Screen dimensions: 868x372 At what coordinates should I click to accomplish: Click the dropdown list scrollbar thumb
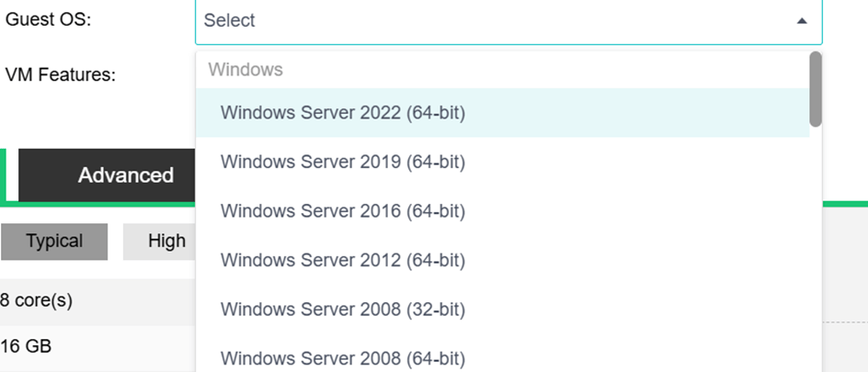[x=815, y=88]
